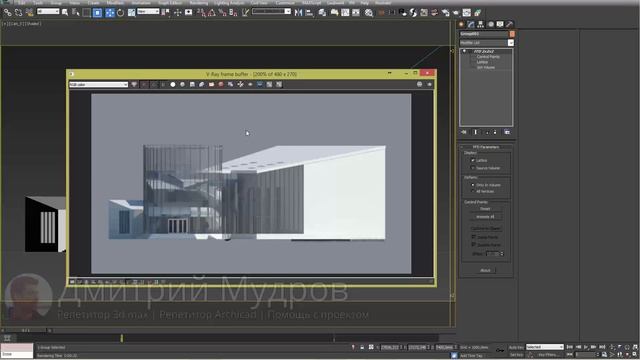Toggle the Lattice display checkbox
640x360 pixels.
[x=473, y=160]
